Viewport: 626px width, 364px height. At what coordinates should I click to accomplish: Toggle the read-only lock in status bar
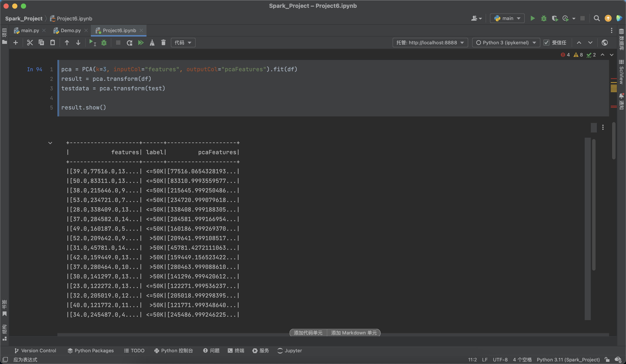pos(607,359)
